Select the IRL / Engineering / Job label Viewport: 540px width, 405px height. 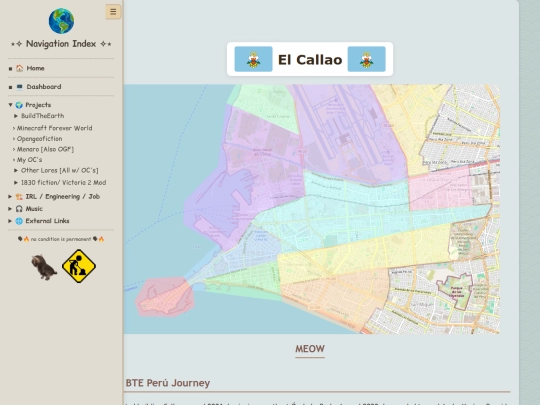point(63,197)
